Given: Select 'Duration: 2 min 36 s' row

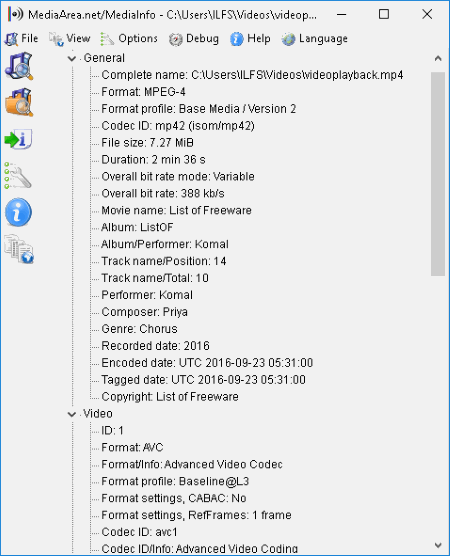Looking at the screenshot, I should click(153, 160).
